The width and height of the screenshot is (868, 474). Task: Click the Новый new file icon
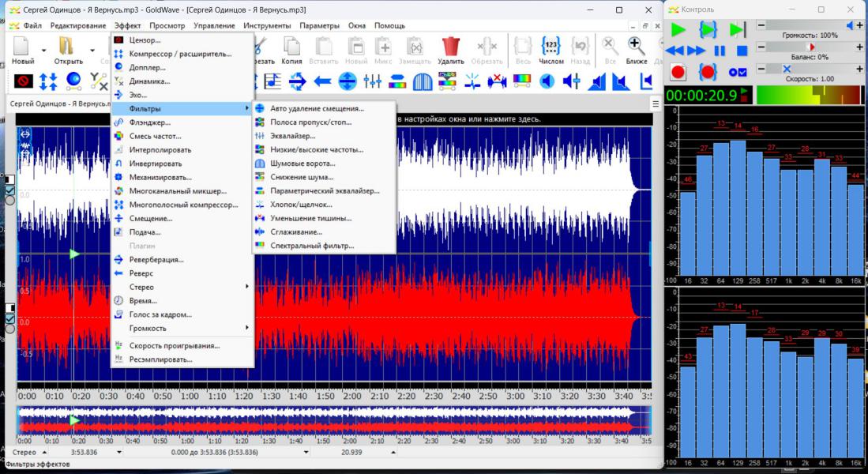tap(22, 46)
